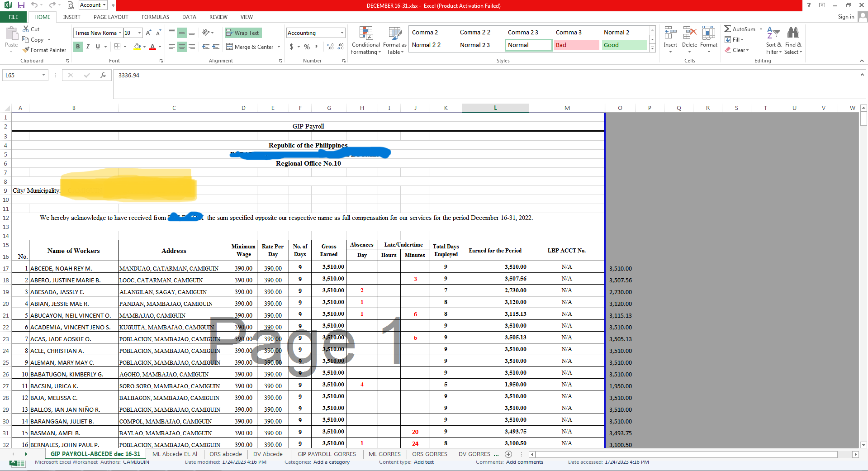Apply the Comma 2 style

[425, 32]
